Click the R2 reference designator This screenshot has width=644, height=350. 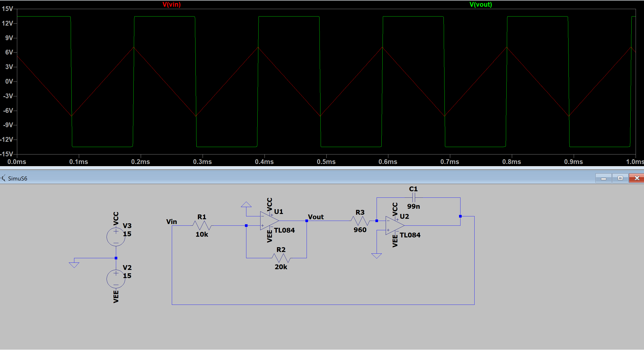[x=281, y=250]
